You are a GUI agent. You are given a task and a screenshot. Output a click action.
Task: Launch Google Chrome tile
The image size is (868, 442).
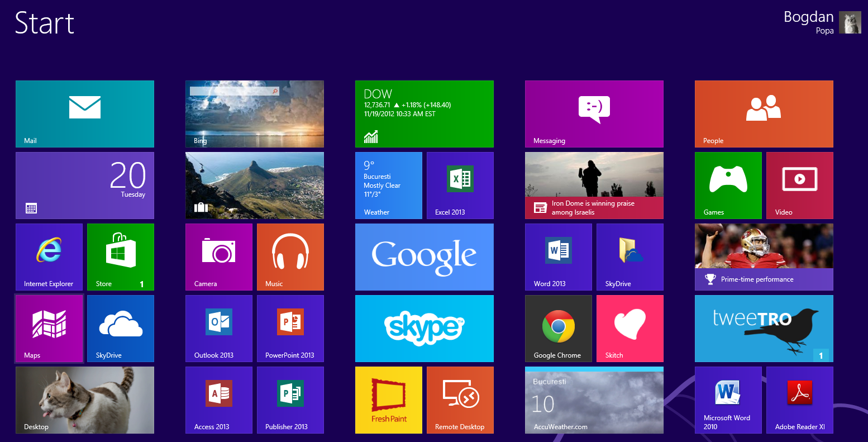559,329
